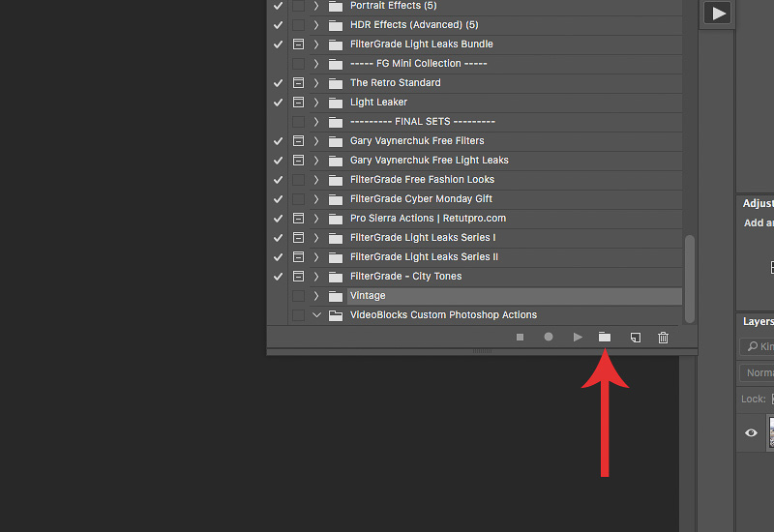
Task: Click the Actions play icon in collapsed dock
Action: point(717,14)
